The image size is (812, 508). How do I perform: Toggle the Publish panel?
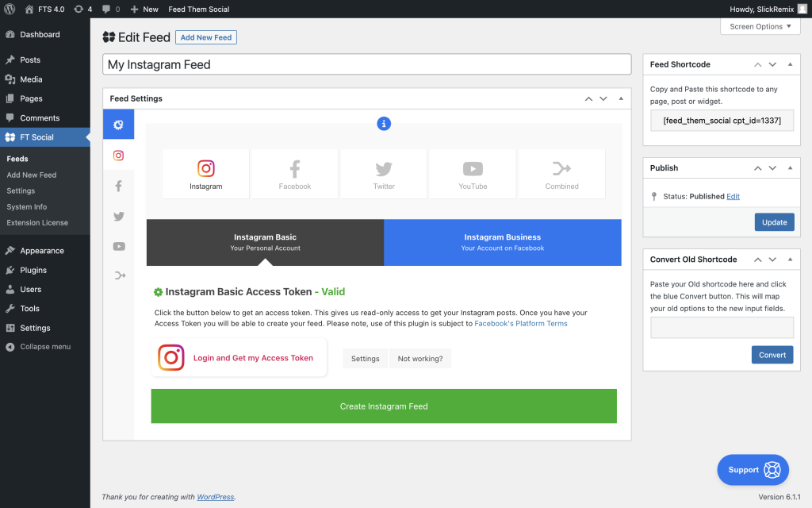(x=790, y=168)
